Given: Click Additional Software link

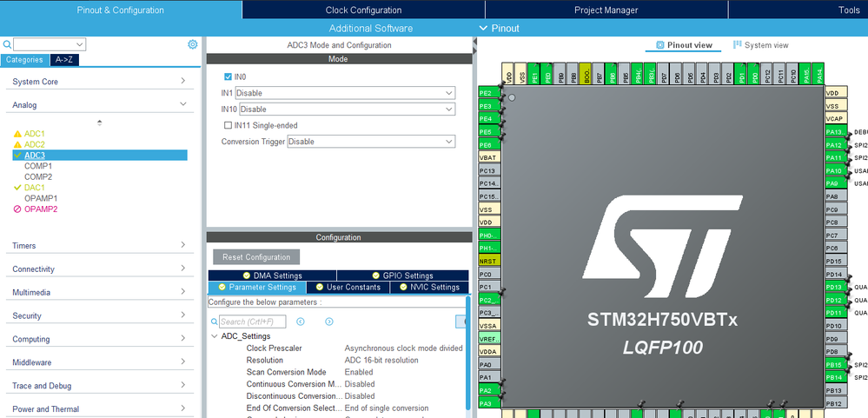Looking at the screenshot, I should pyautogui.click(x=370, y=28).
